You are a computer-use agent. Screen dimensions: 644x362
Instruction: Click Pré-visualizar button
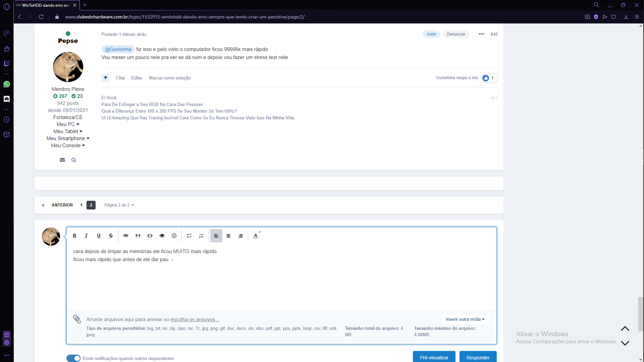[434, 357]
